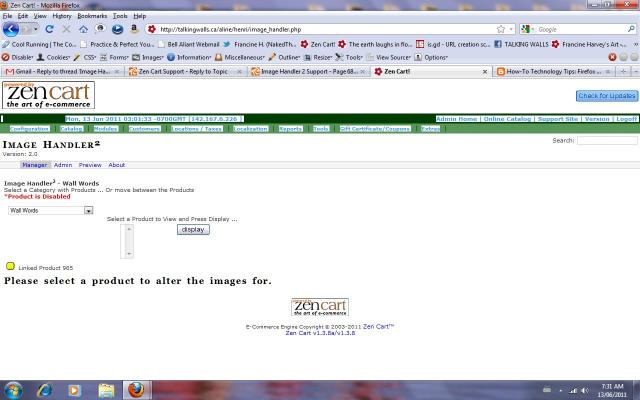Open the Information web developer menu
This screenshot has height=400, width=640.
pyautogui.click(x=189, y=58)
